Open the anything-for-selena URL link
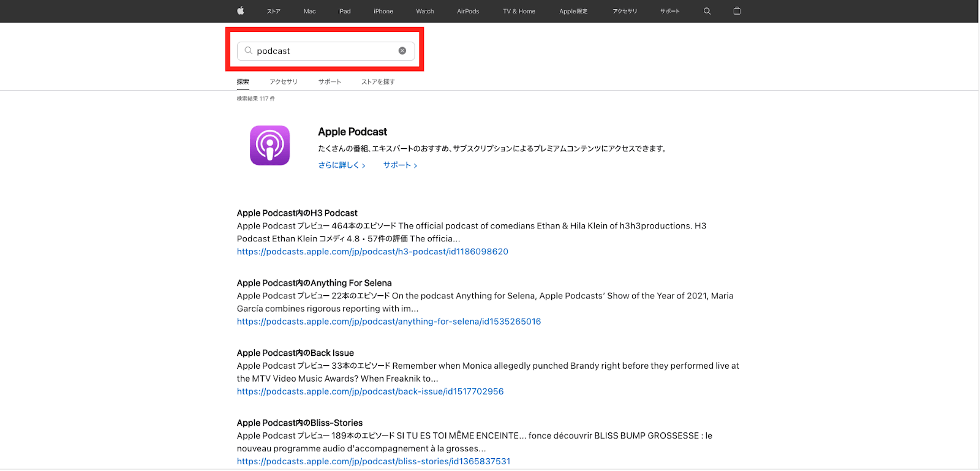This screenshot has width=980, height=471. [x=389, y=322]
